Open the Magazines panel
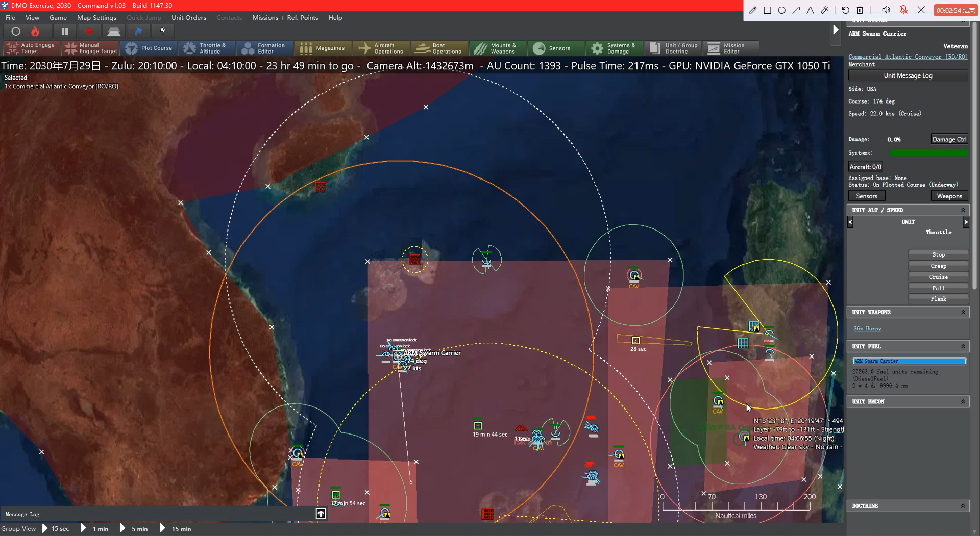The image size is (980, 536). point(323,48)
